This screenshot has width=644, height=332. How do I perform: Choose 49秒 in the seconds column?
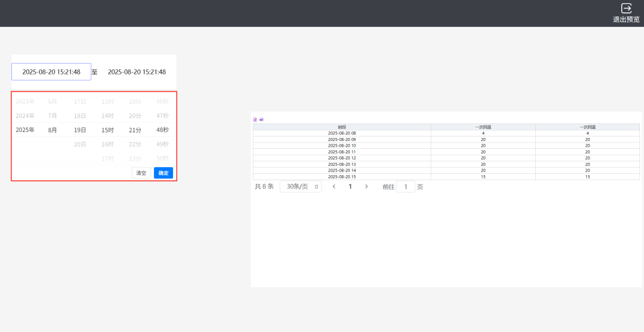(x=162, y=144)
